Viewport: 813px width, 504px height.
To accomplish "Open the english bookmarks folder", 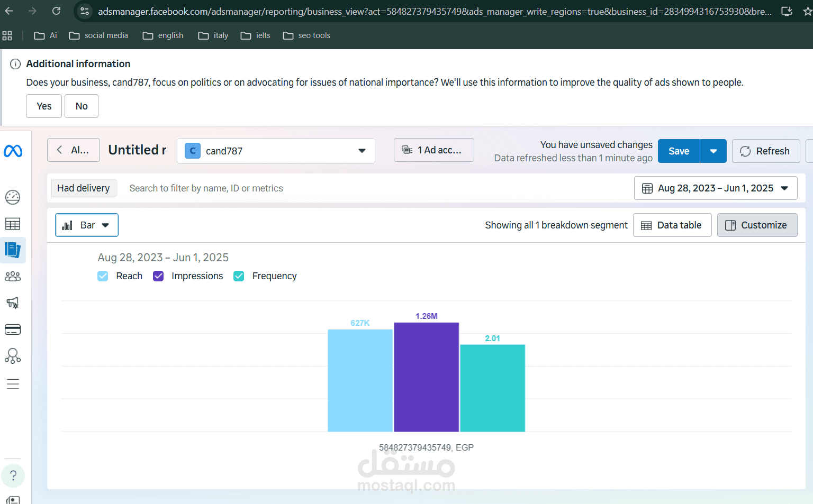I will [x=163, y=35].
